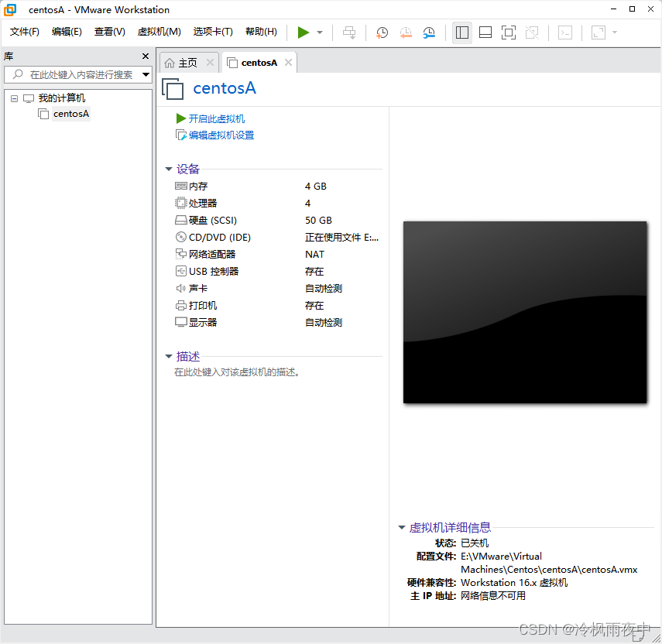Toggle the library sidebar view button
This screenshot has height=644, width=662.
tap(462, 33)
